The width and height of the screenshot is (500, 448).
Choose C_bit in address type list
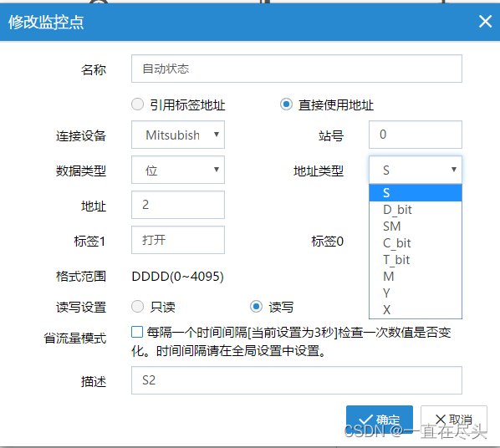416,243
